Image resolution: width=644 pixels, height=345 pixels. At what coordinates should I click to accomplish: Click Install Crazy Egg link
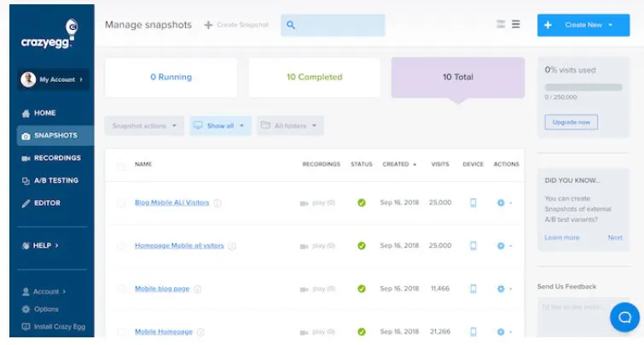[x=54, y=327]
